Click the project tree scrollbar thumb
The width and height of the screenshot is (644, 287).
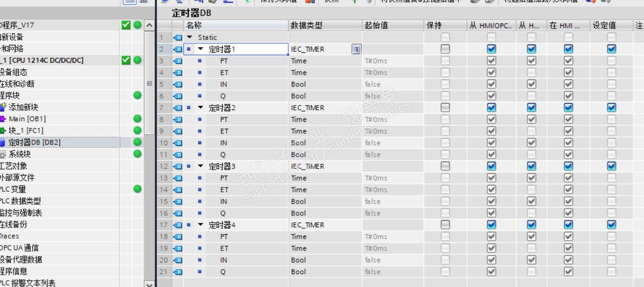coord(149,83)
